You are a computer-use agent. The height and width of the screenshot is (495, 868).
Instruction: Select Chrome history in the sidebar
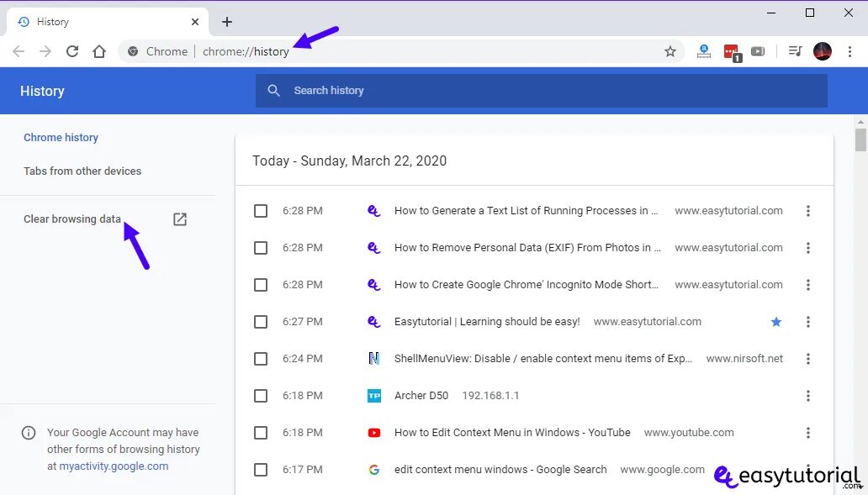[61, 138]
